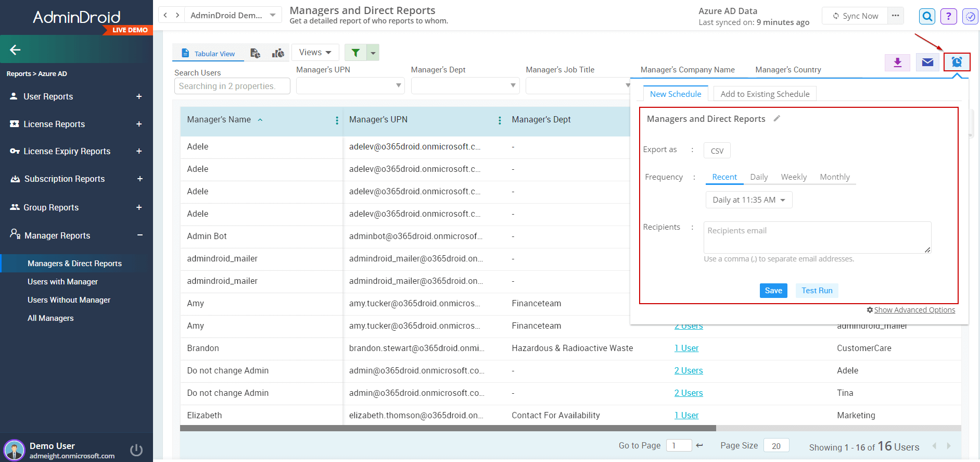Open Manager's UPN filter dropdown
The width and height of the screenshot is (980, 462).
350,85
